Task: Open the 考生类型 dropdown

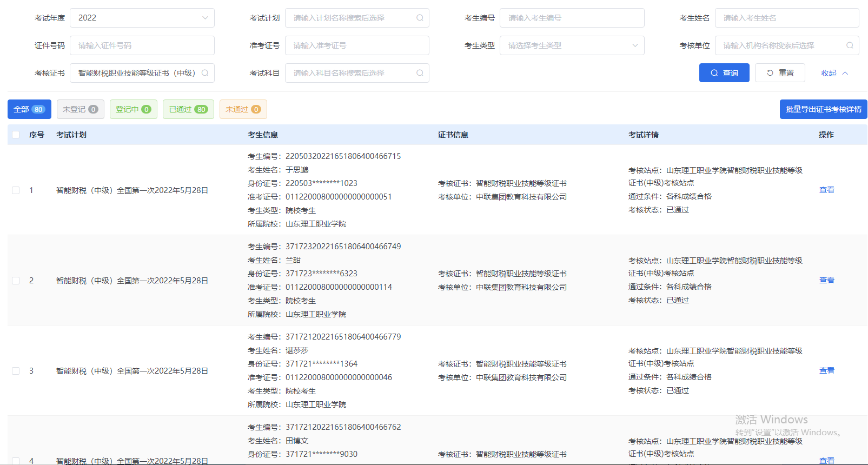Action: click(572, 45)
